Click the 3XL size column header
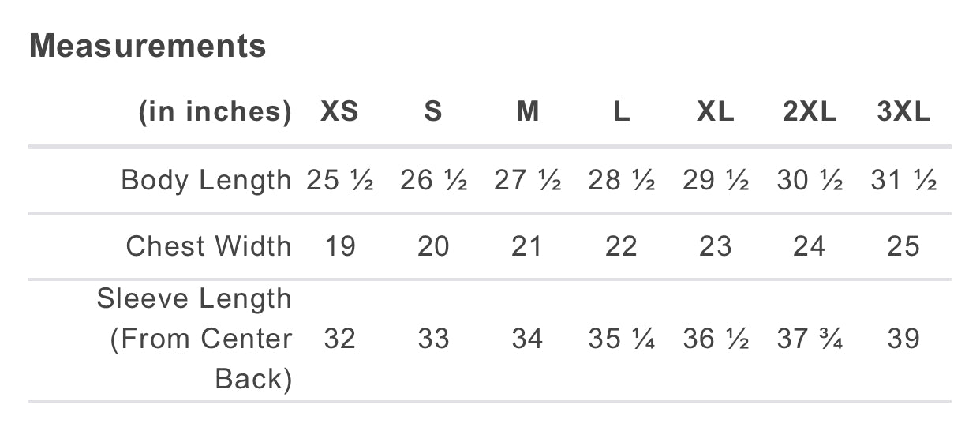 pos(903,112)
